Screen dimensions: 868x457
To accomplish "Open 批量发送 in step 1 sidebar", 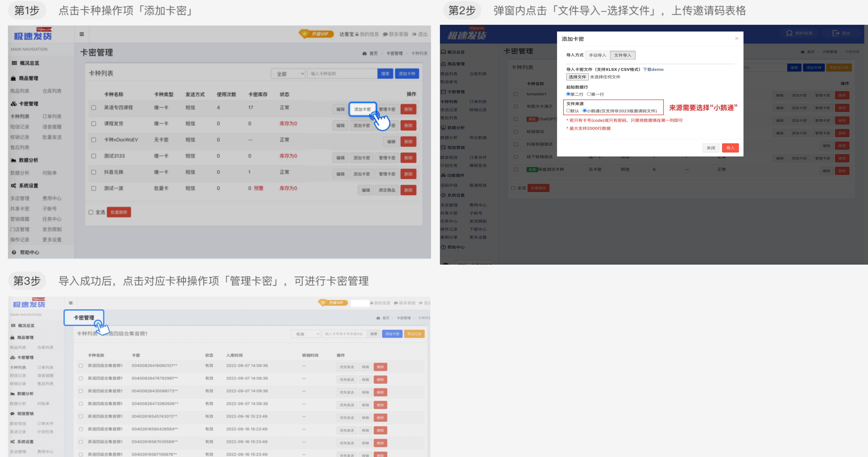I will pos(52,137).
